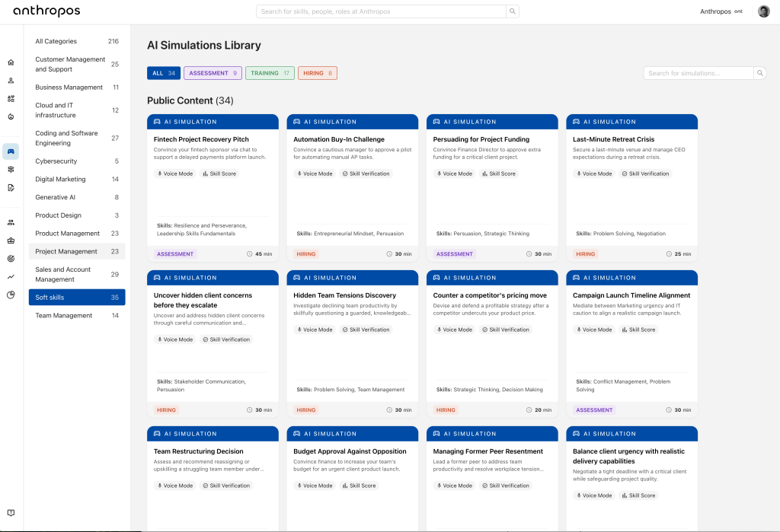
Task: Click the simulations search magnifier icon
Action: [759, 73]
